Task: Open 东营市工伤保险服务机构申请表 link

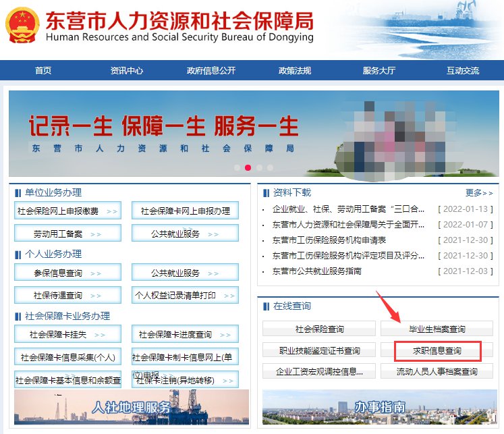Action: 329,240
